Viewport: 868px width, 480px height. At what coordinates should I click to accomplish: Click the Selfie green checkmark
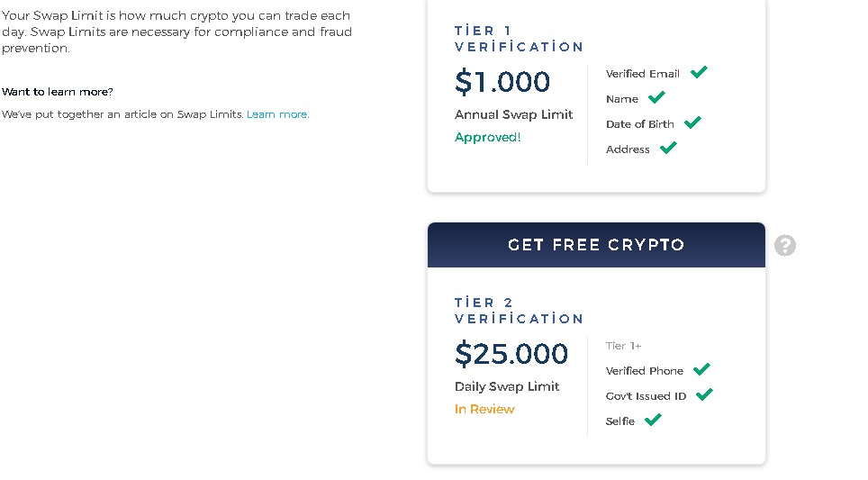(x=653, y=420)
